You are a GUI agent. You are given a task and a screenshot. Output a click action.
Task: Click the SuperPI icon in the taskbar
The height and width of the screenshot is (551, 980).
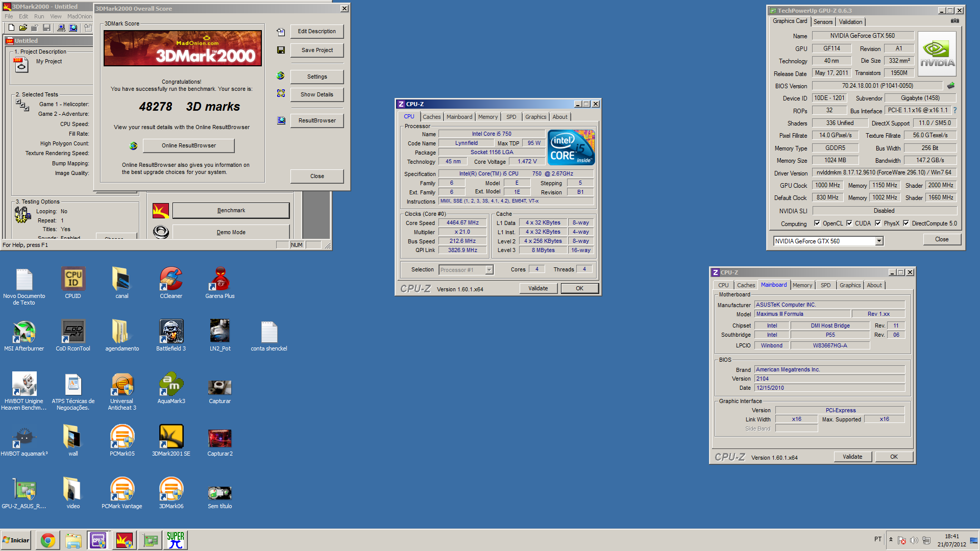175,540
